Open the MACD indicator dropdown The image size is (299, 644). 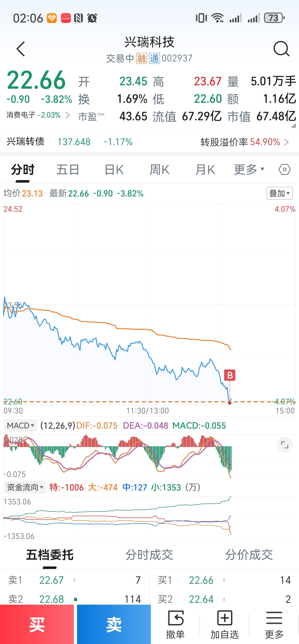(20, 425)
